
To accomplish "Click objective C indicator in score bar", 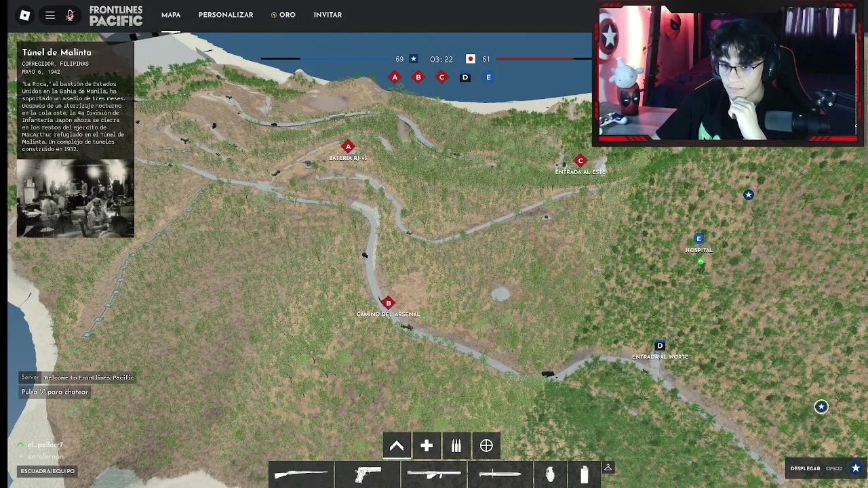I will click(x=441, y=77).
